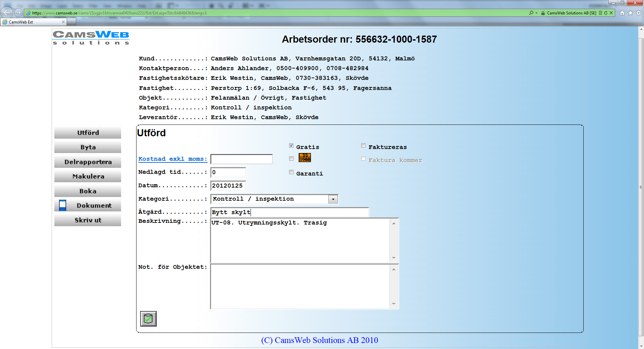This screenshot has width=644, height=349.
Task: Click Not. för Objektet scrollbar down arrow
Action: [x=394, y=304]
